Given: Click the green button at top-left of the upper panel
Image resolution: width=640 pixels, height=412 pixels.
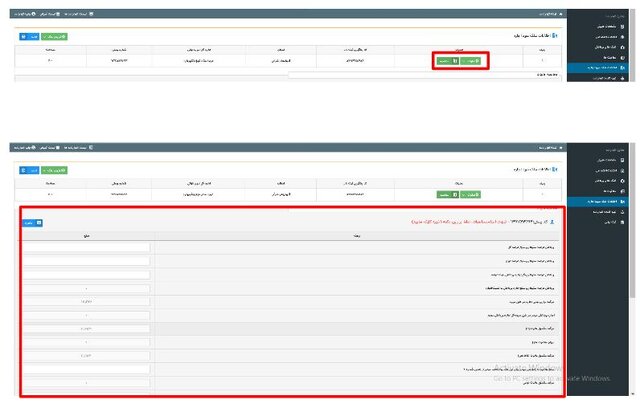Looking at the screenshot, I should pos(54,36).
